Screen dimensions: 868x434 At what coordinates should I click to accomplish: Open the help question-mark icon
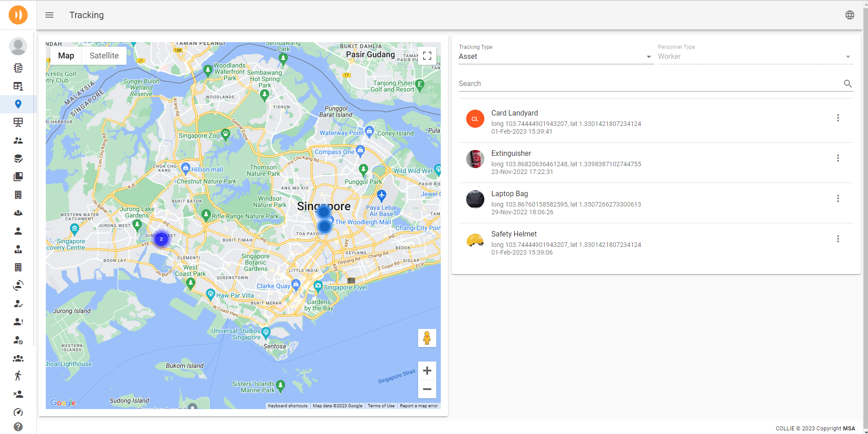tap(18, 427)
